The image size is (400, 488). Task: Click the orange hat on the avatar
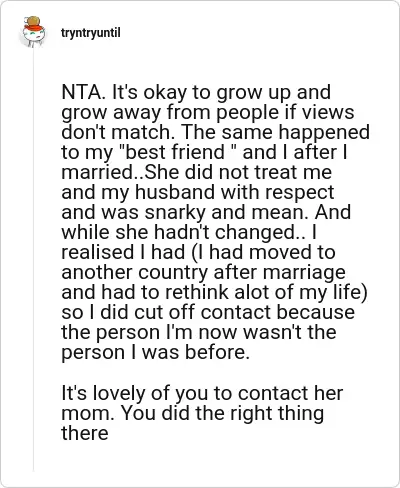[33, 23]
